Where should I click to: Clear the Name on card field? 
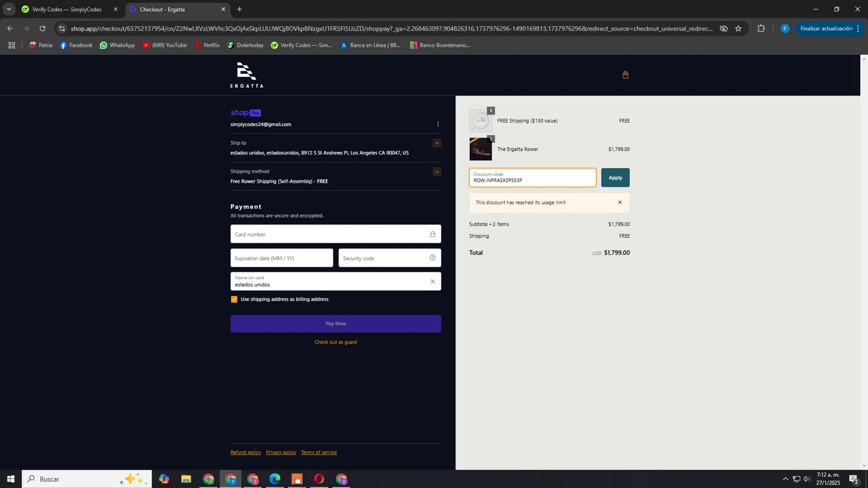pos(432,282)
